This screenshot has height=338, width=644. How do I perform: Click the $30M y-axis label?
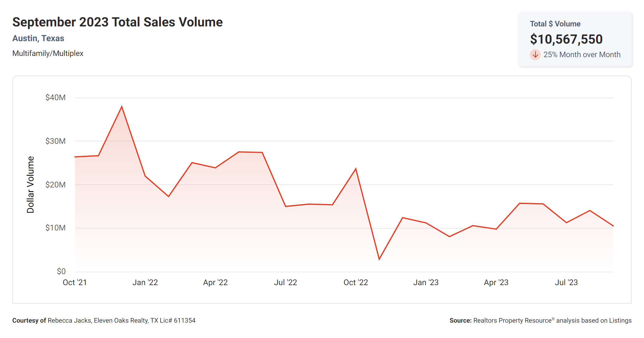[55, 141]
